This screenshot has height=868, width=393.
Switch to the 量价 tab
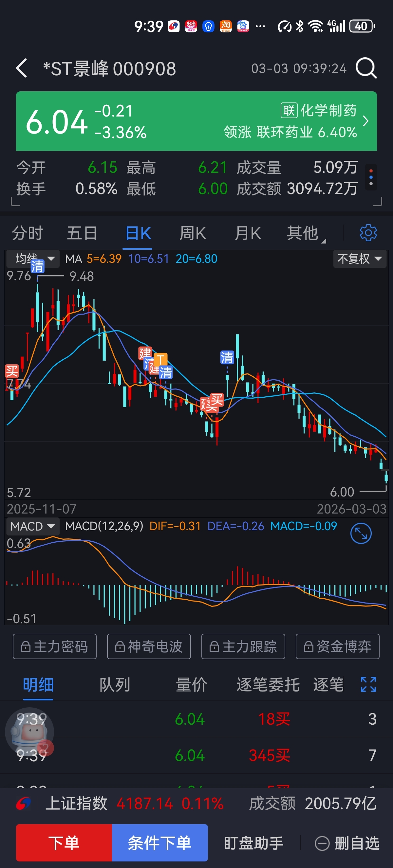tap(191, 685)
